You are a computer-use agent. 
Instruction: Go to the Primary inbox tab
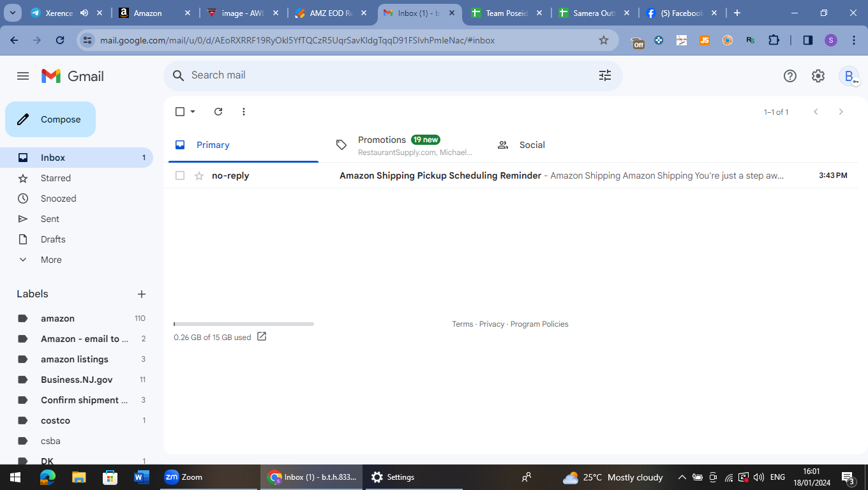243,145
